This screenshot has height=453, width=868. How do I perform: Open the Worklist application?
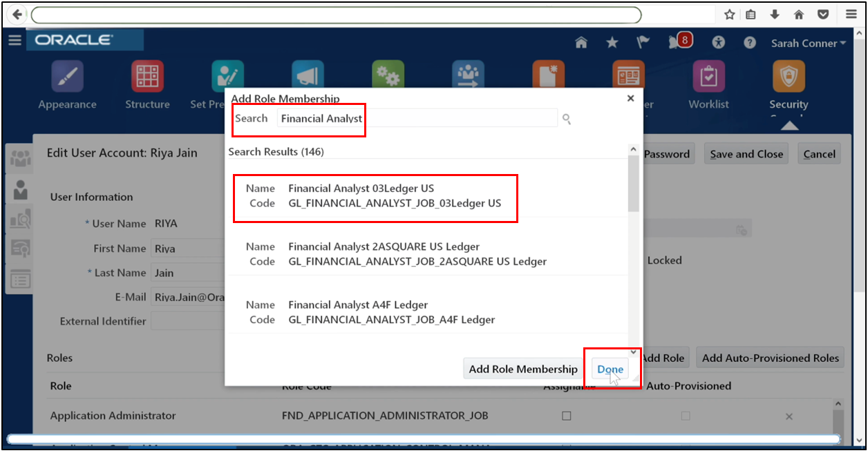click(x=708, y=75)
